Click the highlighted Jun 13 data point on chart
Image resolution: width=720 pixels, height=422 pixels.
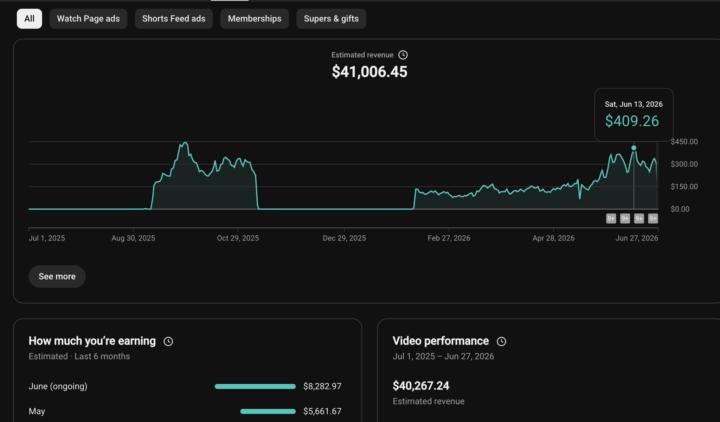pyautogui.click(x=634, y=148)
